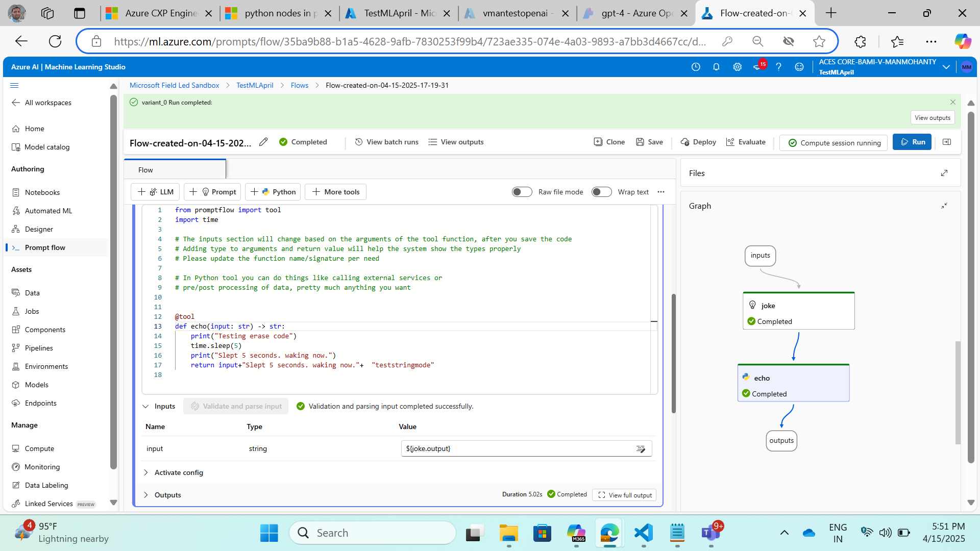Open the Flows breadcrumb link
The width and height of the screenshot is (980, 551).
pyautogui.click(x=300, y=85)
